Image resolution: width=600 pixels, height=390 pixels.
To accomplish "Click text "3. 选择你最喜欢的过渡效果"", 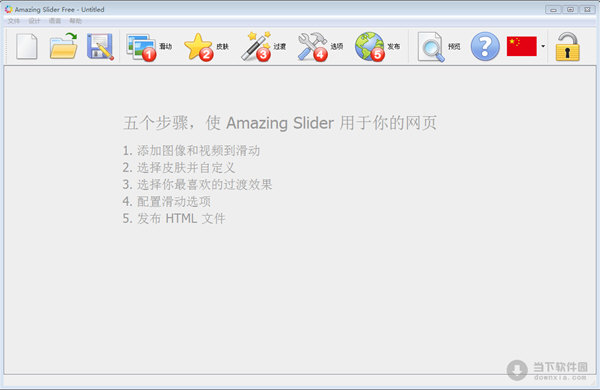I will [197, 184].
